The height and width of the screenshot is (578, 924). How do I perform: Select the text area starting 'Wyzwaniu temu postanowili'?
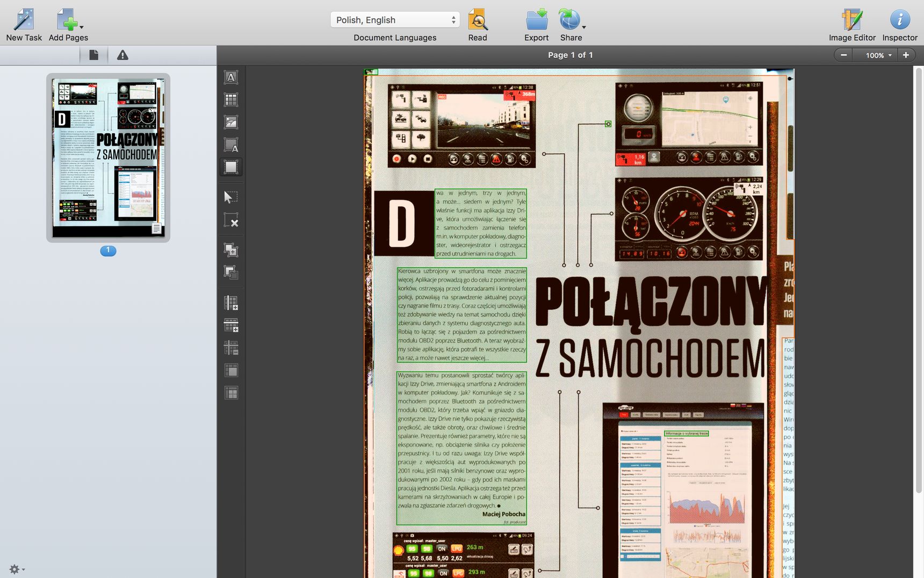click(x=461, y=448)
